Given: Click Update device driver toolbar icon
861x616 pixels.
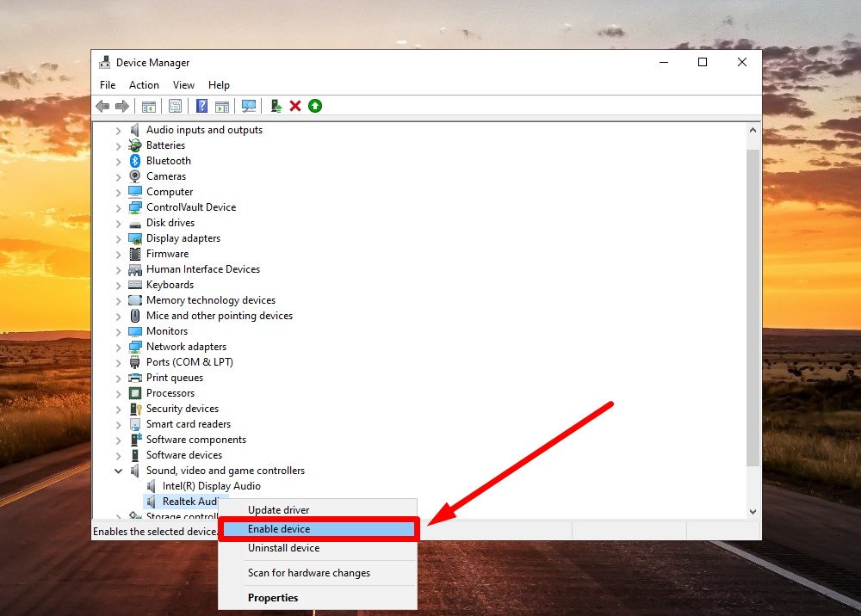Looking at the screenshot, I should [276, 106].
